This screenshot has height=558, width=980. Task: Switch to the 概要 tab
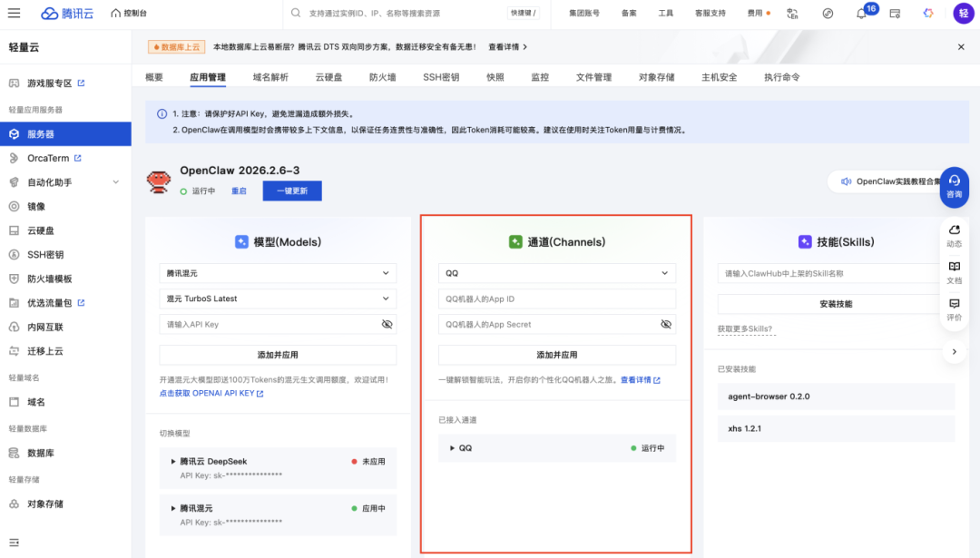(x=153, y=77)
